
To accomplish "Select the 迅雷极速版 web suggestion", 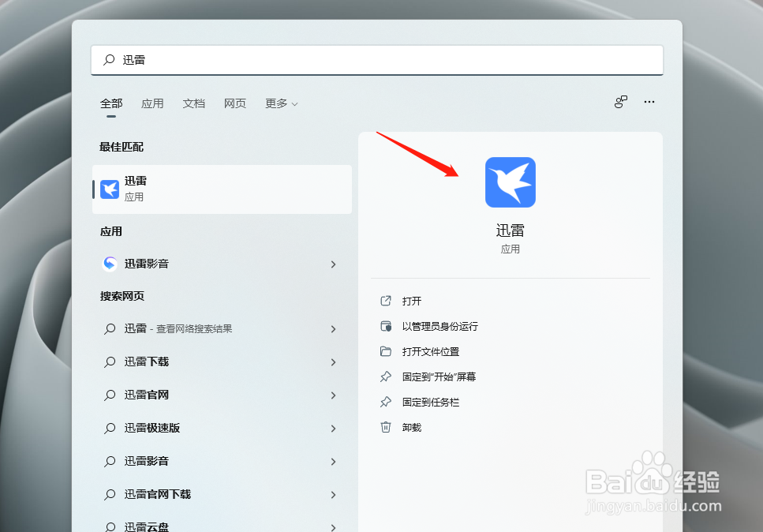I will [x=222, y=429].
